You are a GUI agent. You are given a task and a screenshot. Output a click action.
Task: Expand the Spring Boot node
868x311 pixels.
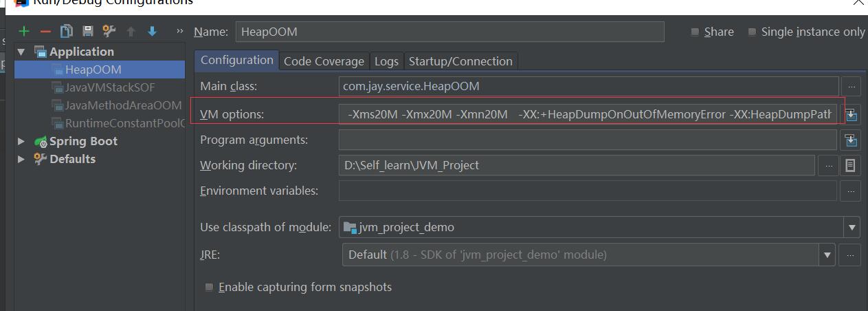(x=21, y=141)
